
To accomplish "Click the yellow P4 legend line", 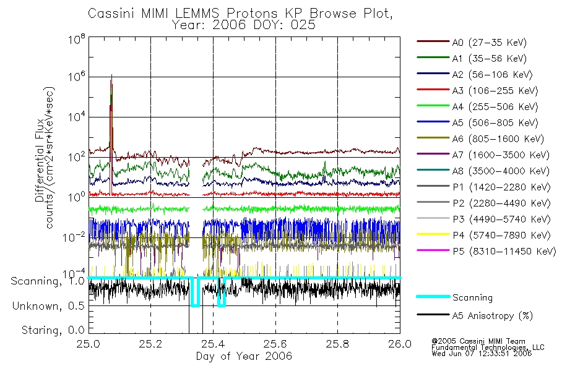I will [433, 234].
